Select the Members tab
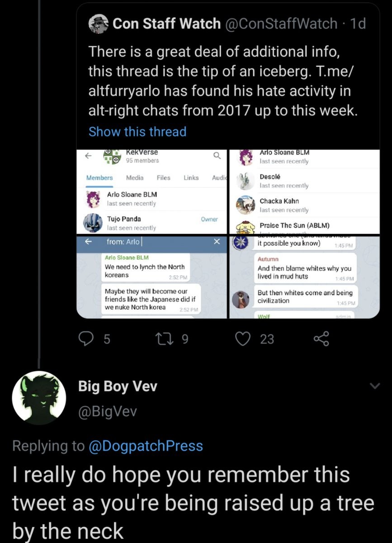392x543 pixels. (99, 178)
